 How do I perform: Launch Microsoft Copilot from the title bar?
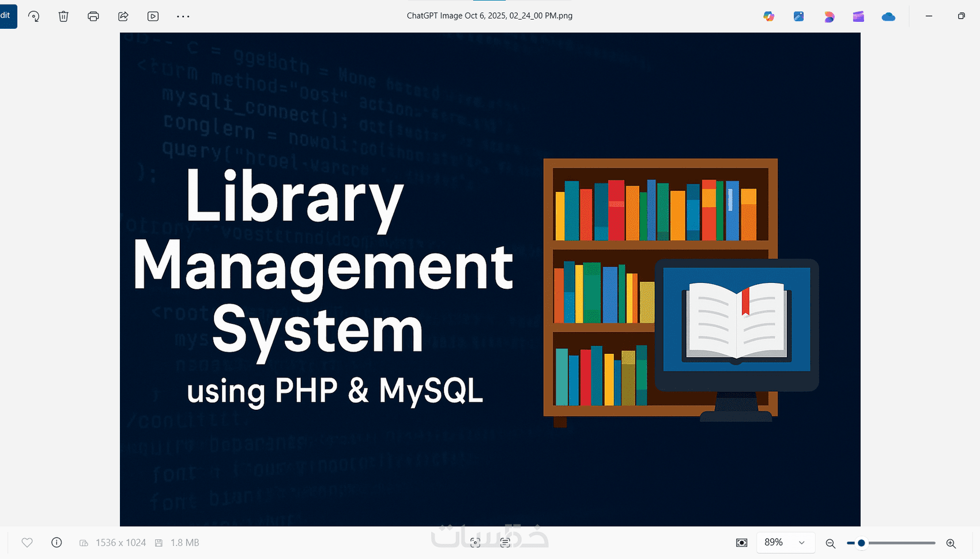pyautogui.click(x=769, y=16)
